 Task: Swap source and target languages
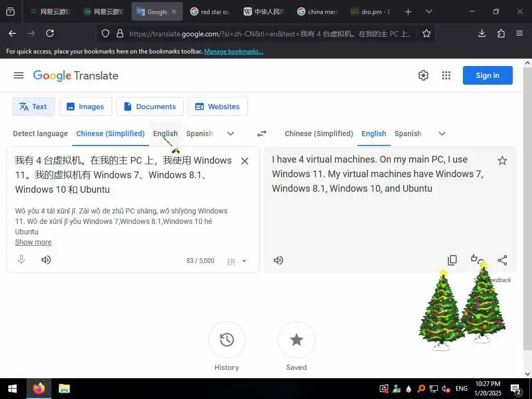[262, 134]
